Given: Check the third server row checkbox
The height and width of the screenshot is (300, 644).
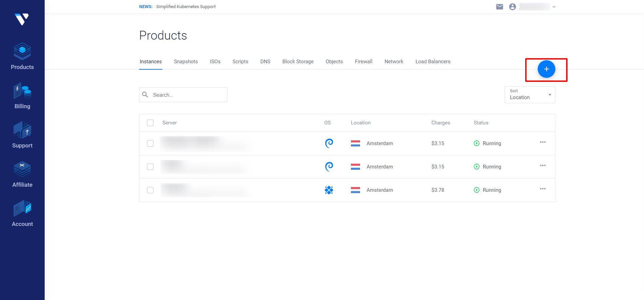Looking at the screenshot, I should pyautogui.click(x=150, y=190).
